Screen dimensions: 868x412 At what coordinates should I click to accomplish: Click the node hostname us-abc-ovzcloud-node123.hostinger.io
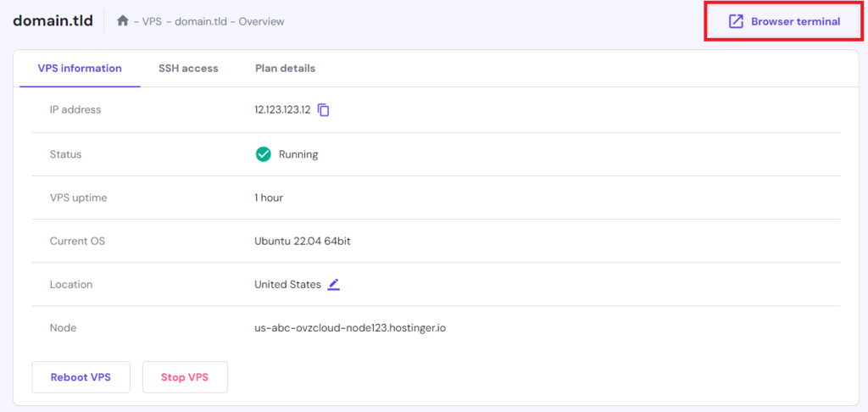coord(350,328)
